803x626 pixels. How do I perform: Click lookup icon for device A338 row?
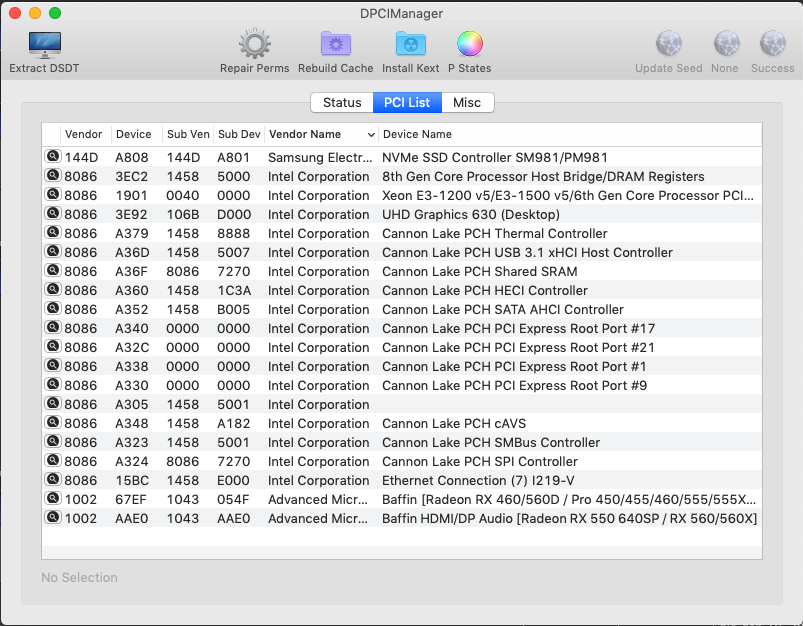53,365
